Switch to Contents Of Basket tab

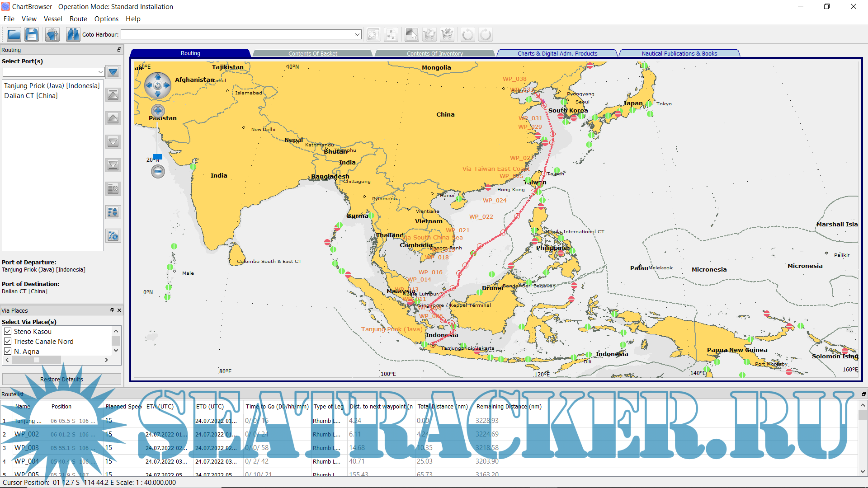(x=313, y=53)
